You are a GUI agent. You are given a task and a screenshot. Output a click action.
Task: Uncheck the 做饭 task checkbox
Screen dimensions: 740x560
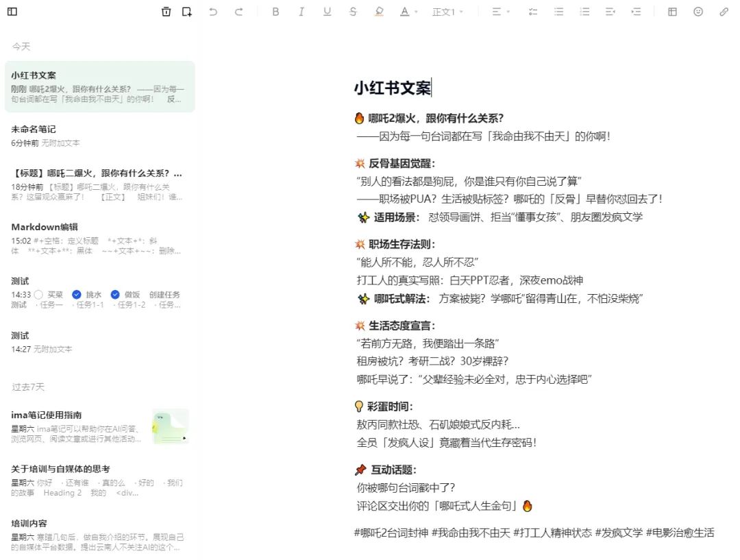tap(115, 295)
